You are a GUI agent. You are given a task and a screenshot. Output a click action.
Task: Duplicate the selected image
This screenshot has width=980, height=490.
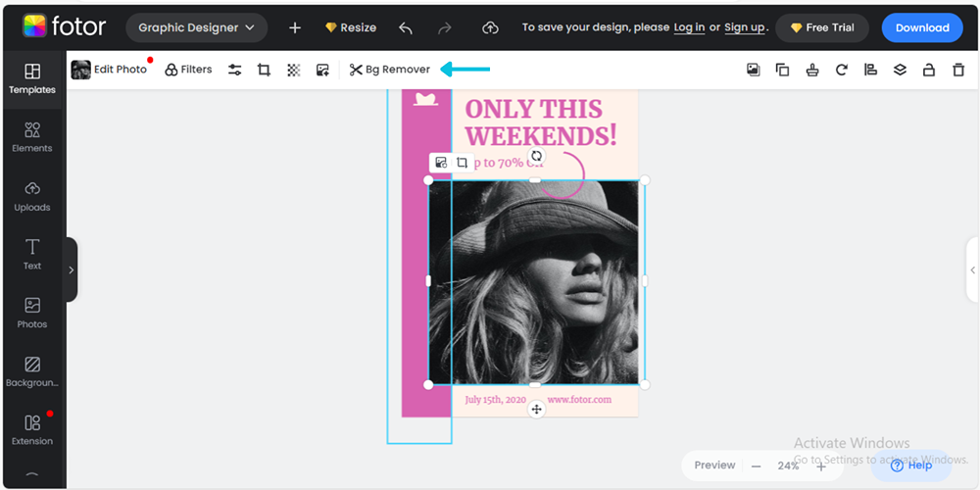coord(782,70)
